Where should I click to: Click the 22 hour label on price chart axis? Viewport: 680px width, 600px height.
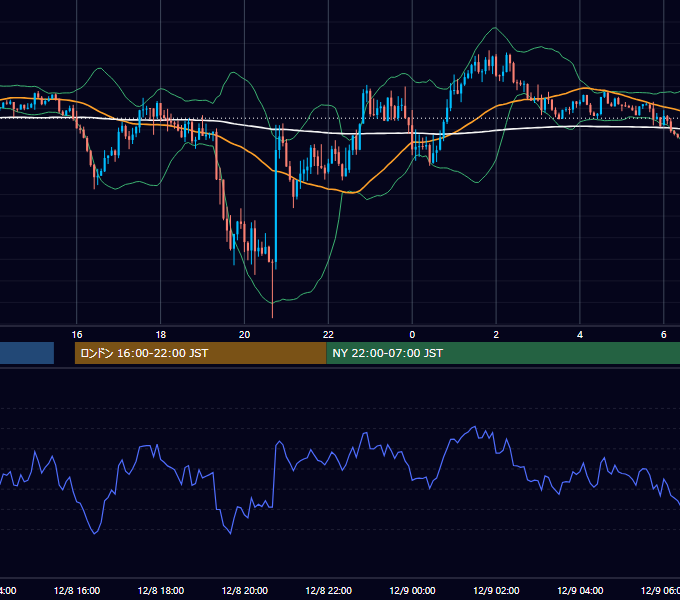328,335
